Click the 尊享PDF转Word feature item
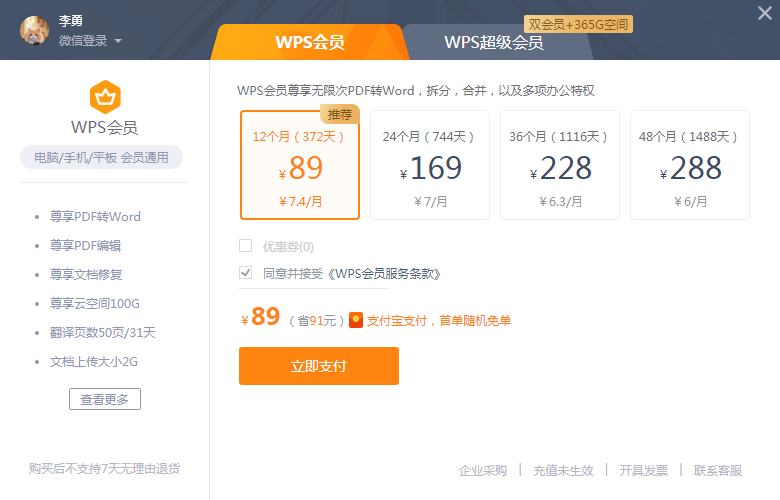780x500 pixels. (95, 216)
